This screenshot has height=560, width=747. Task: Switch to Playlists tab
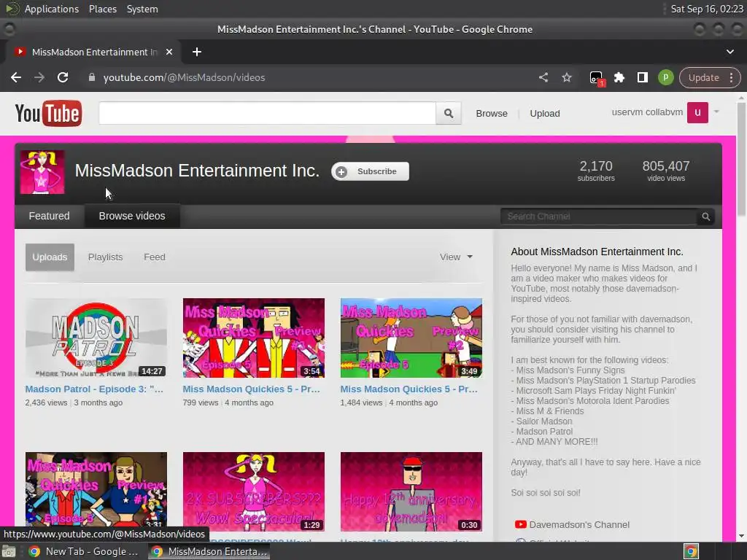point(105,257)
